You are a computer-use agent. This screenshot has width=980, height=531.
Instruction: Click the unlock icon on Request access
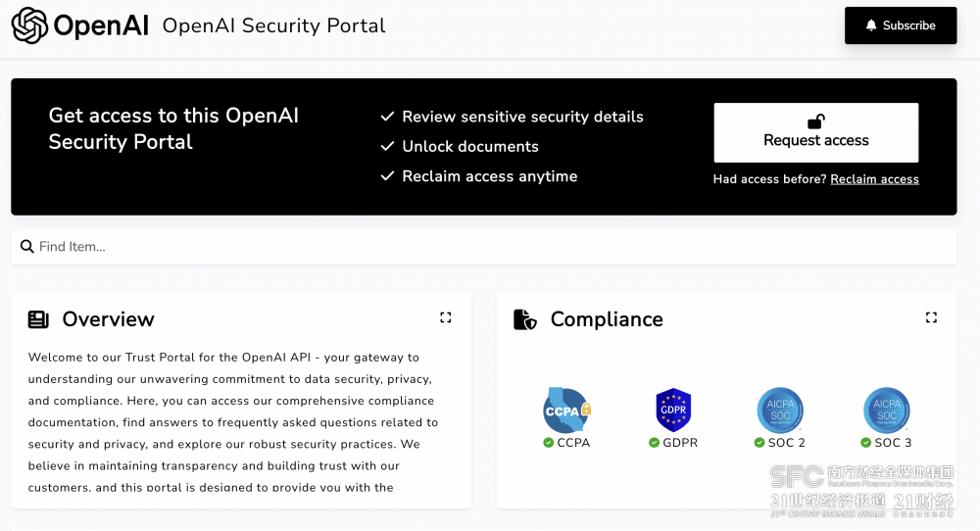click(815, 121)
